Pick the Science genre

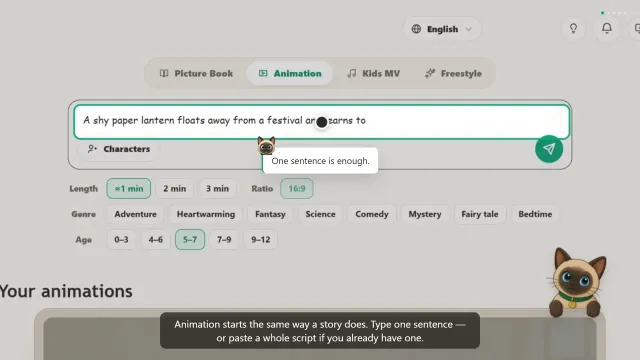[x=320, y=214]
